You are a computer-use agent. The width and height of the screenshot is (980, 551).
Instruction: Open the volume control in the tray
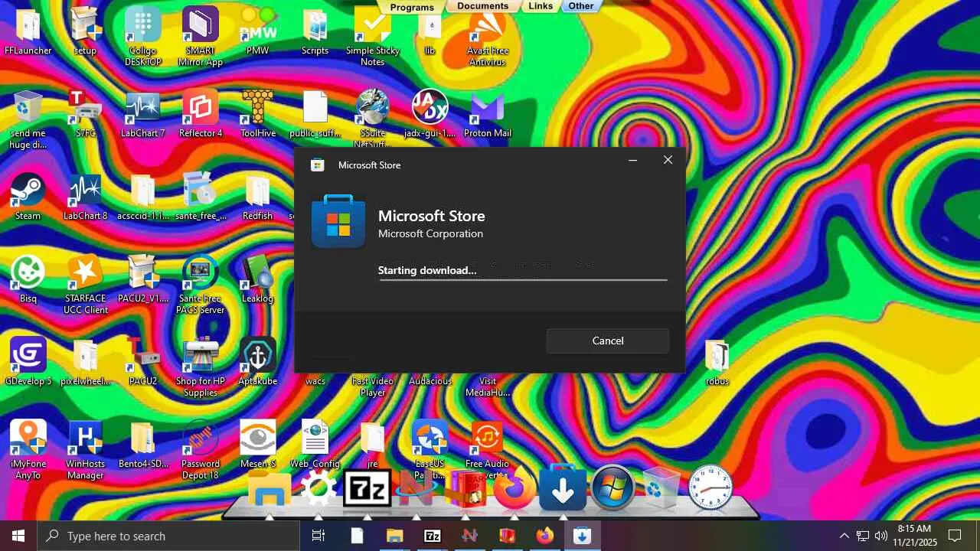[881, 536]
